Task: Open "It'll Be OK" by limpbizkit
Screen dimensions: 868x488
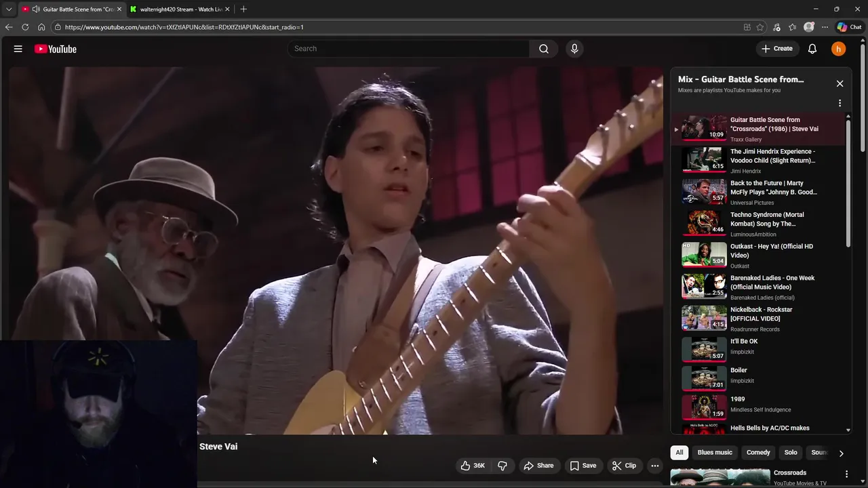Action: [x=759, y=348]
